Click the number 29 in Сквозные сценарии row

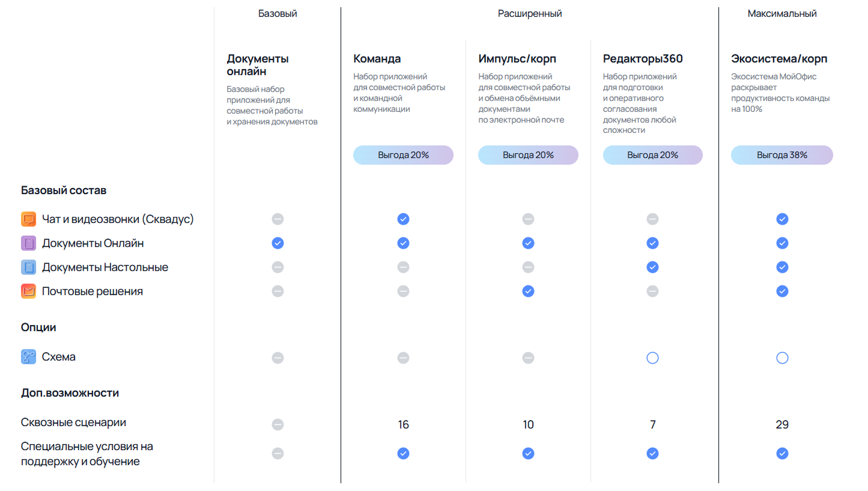(x=782, y=425)
